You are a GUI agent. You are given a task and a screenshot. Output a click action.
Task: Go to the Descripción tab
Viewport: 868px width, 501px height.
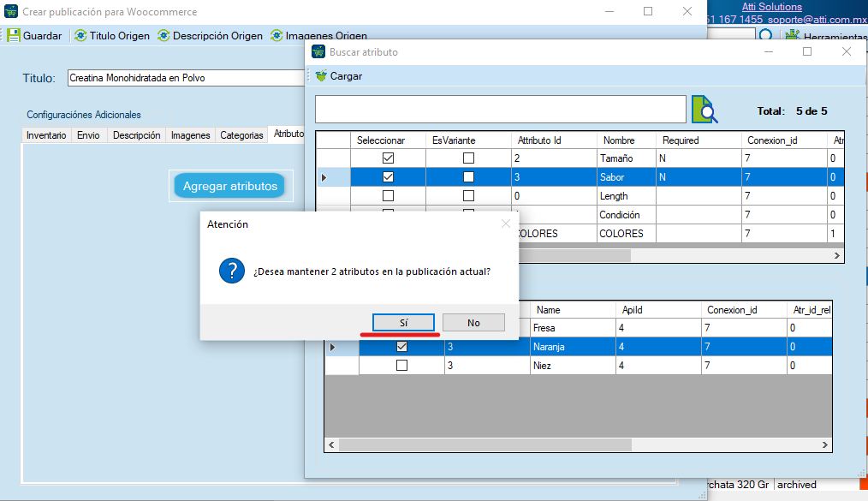[x=137, y=135]
